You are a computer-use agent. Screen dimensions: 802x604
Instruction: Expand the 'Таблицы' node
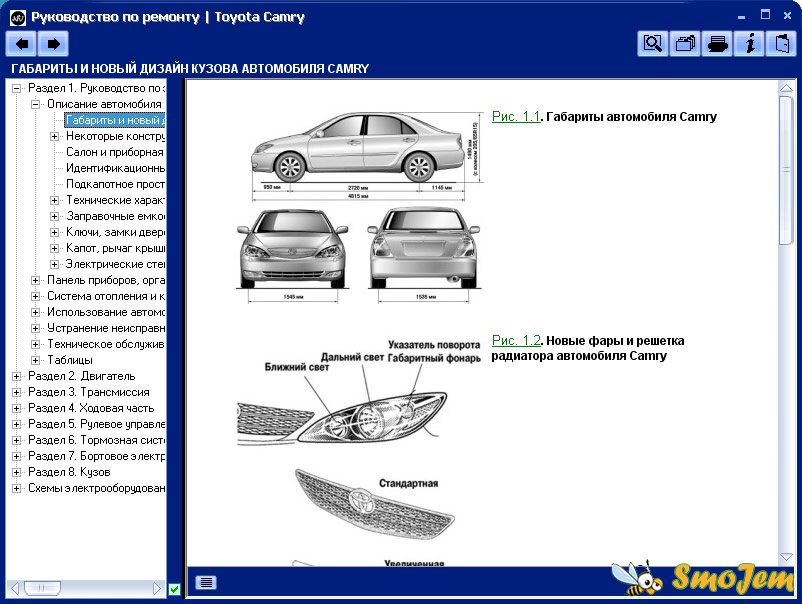pos(35,360)
